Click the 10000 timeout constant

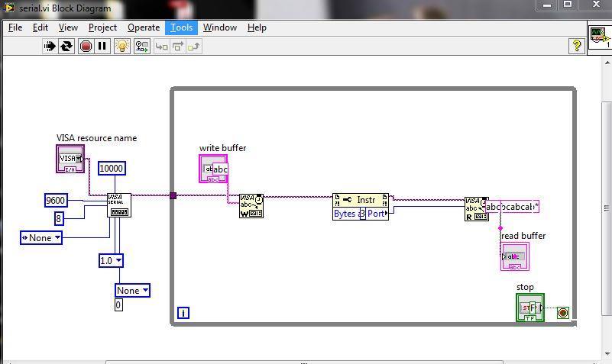click(112, 169)
